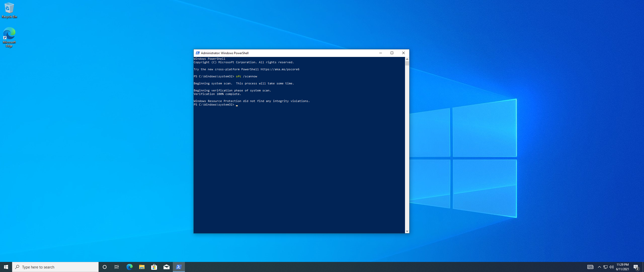This screenshot has width=644, height=272.
Task: Click 'Beginning verification phase of system scan.' line
Action: coord(232,90)
